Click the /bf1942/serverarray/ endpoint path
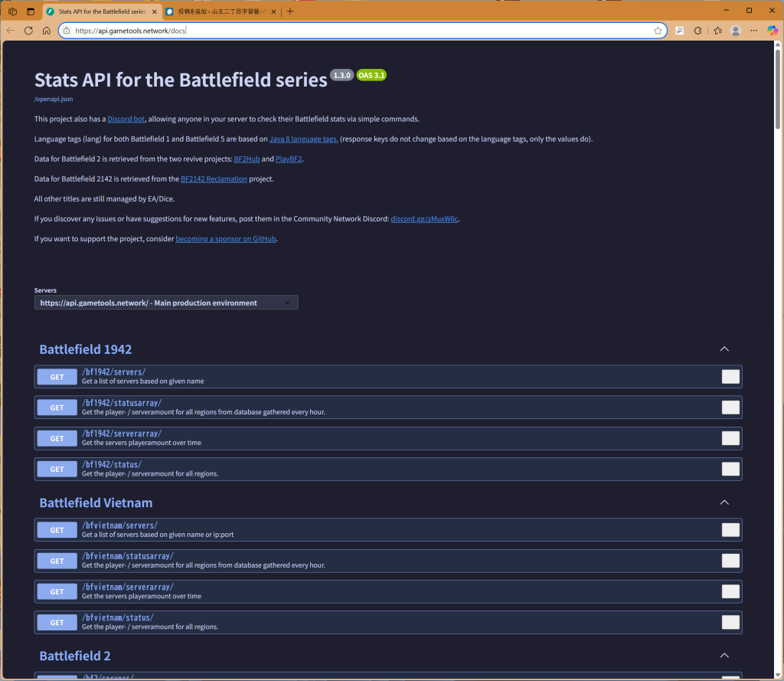 click(x=122, y=434)
